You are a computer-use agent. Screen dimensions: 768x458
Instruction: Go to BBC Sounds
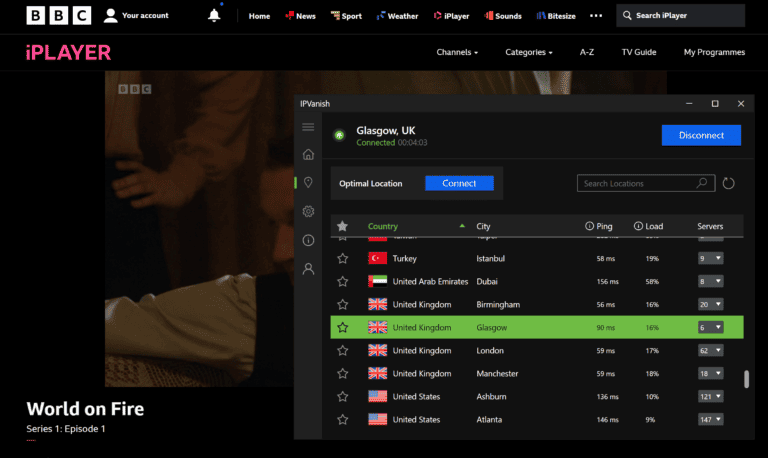tap(503, 16)
